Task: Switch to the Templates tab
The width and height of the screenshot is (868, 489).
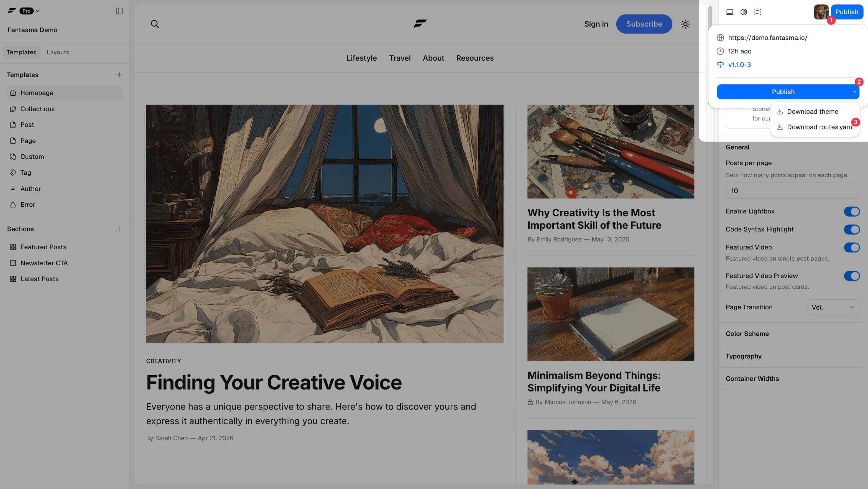Action: [22, 52]
